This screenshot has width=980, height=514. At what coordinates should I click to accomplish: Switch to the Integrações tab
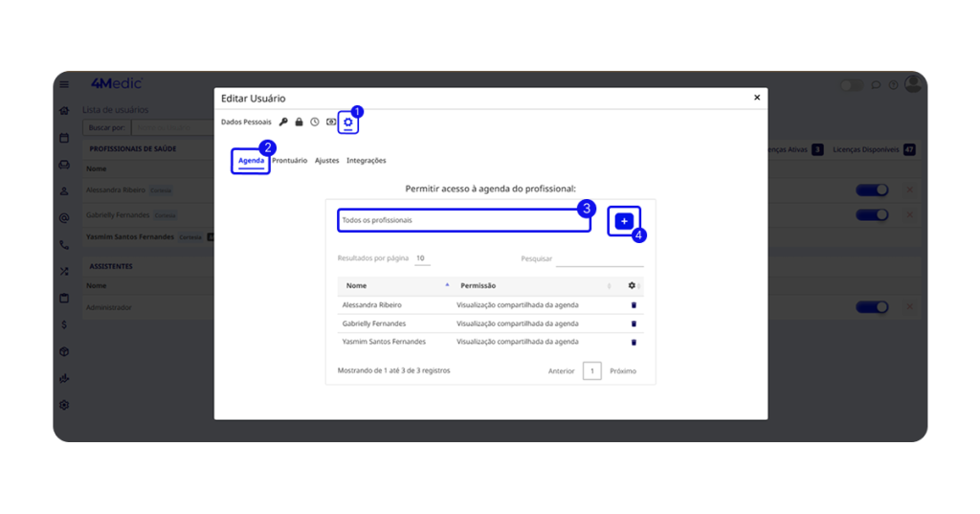tap(366, 161)
